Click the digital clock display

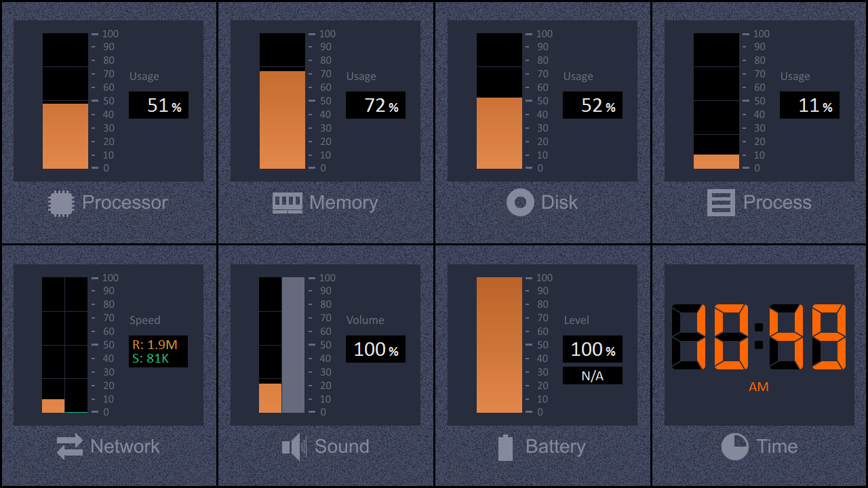759,337
